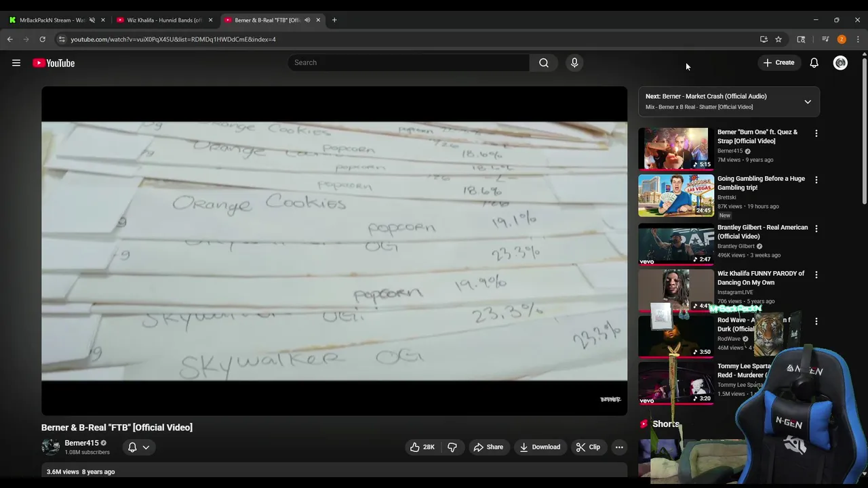Screen dimensions: 868x488
Task: Create a Clip of the video
Action: tap(588, 447)
